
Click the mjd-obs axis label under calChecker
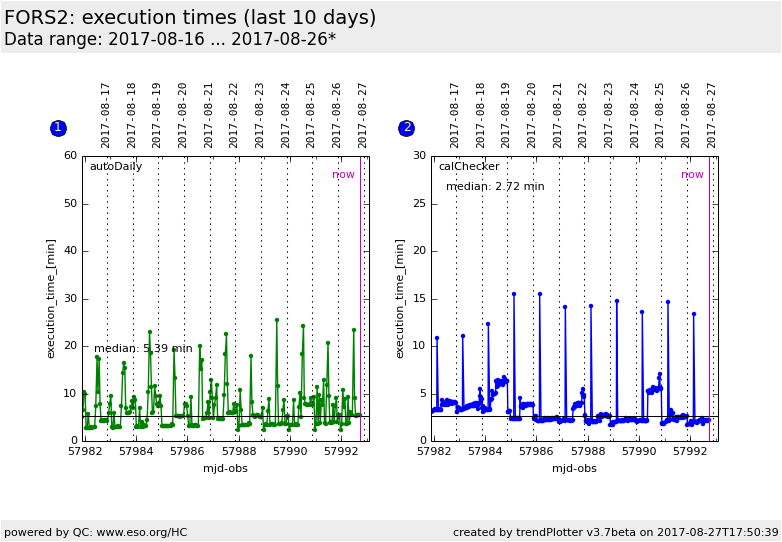coord(574,468)
